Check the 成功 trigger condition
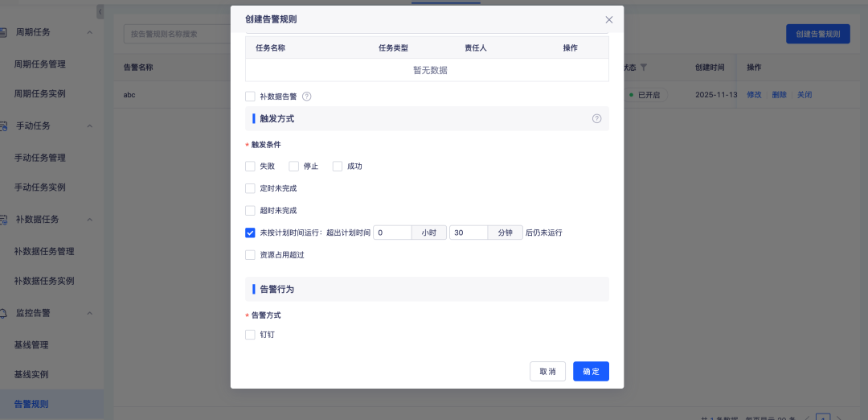Viewport: 868px width, 420px height. (x=338, y=167)
